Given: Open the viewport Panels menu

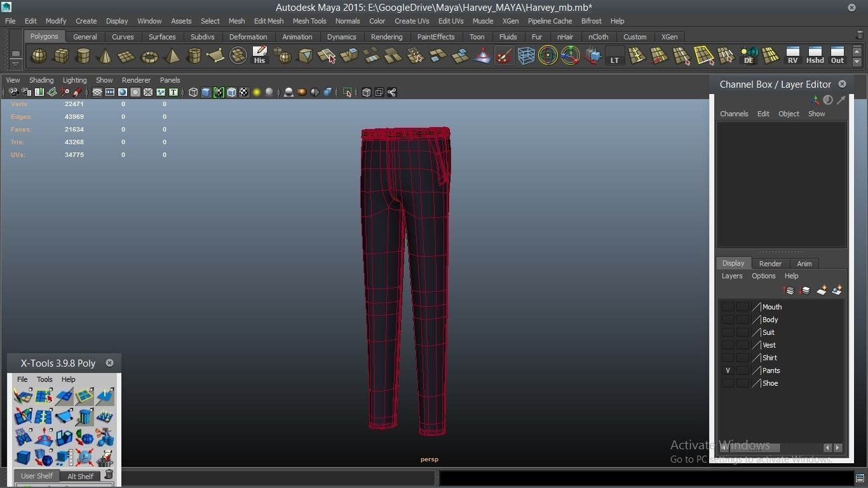Looking at the screenshot, I should coord(170,80).
